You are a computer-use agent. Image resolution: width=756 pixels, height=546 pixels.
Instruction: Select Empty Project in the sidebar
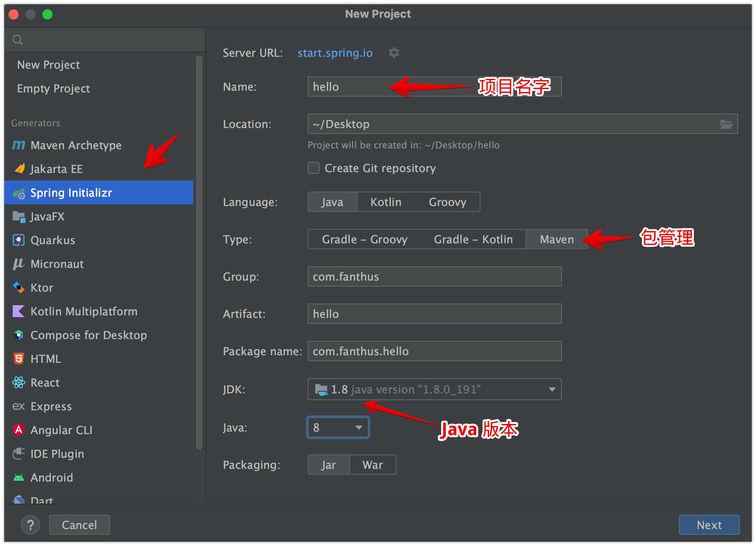tap(53, 89)
